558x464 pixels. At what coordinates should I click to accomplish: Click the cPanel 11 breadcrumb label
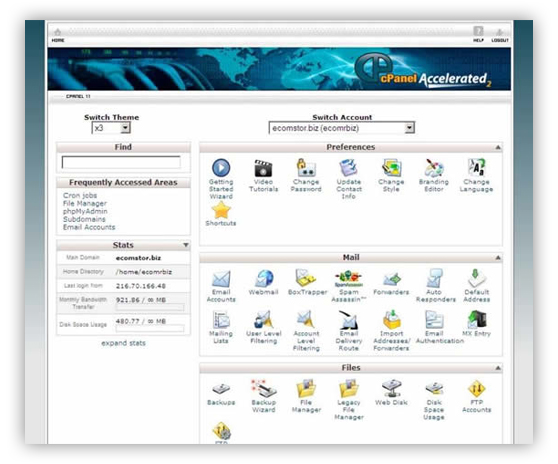[78, 96]
